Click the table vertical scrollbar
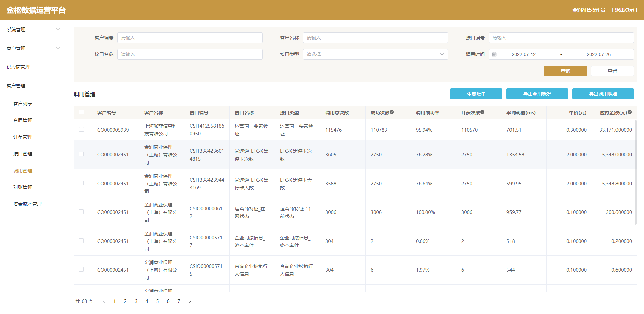This screenshot has height=314, width=644. 635,172
